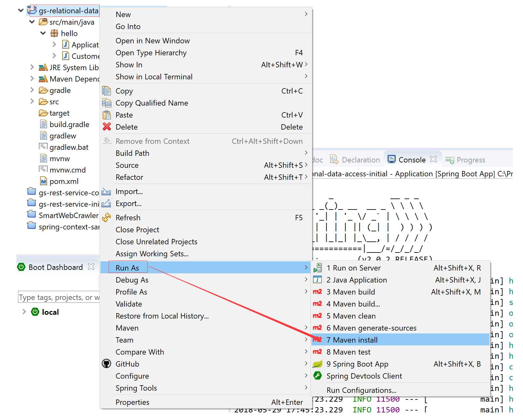Collapse the gs-relational-data project node
523x420 pixels.
[21, 10]
